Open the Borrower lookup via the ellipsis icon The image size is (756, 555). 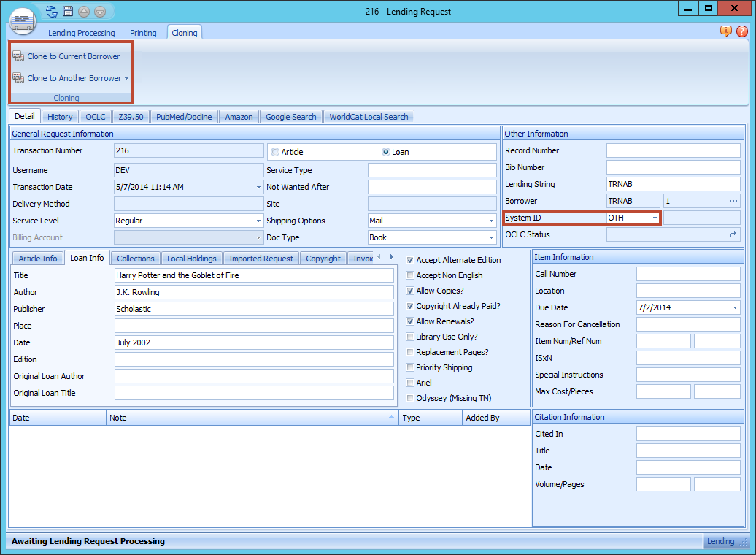pos(733,201)
